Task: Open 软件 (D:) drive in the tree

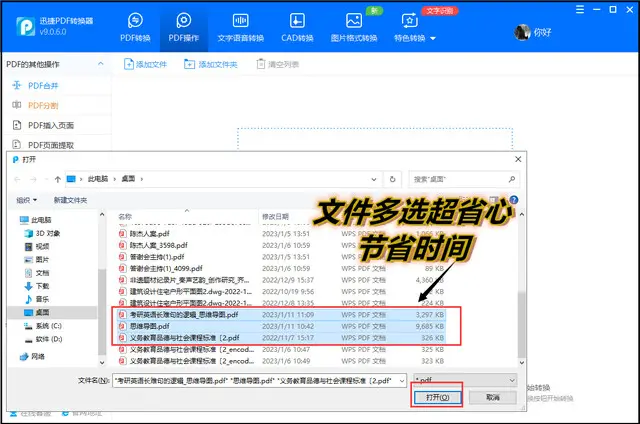Action: pyautogui.click(x=48, y=339)
